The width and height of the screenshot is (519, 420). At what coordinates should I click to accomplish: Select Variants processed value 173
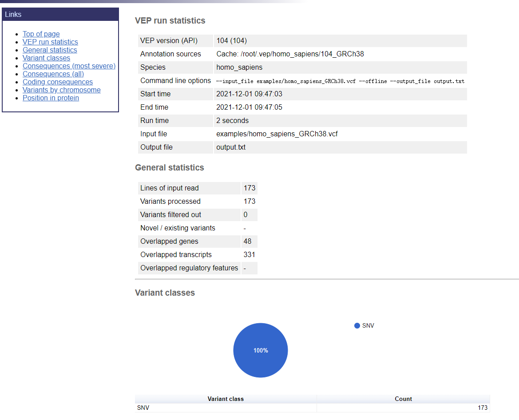pyautogui.click(x=250, y=201)
